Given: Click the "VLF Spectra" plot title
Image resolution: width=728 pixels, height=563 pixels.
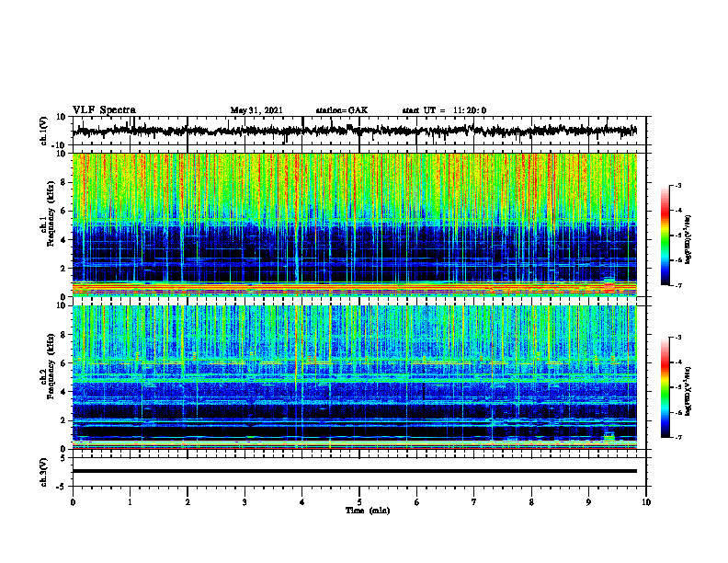Looking at the screenshot, I should coord(104,110).
